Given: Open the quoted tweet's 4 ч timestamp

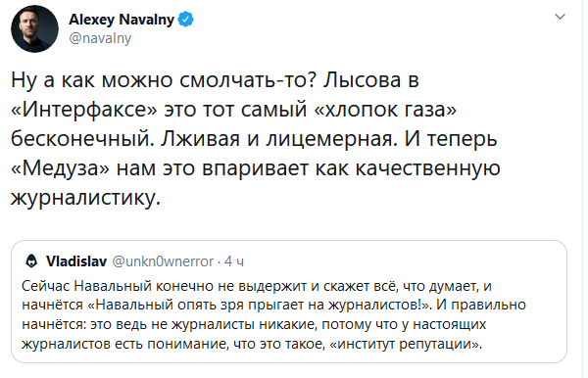Looking at the screenshot, I should click(x=234, y=261).
